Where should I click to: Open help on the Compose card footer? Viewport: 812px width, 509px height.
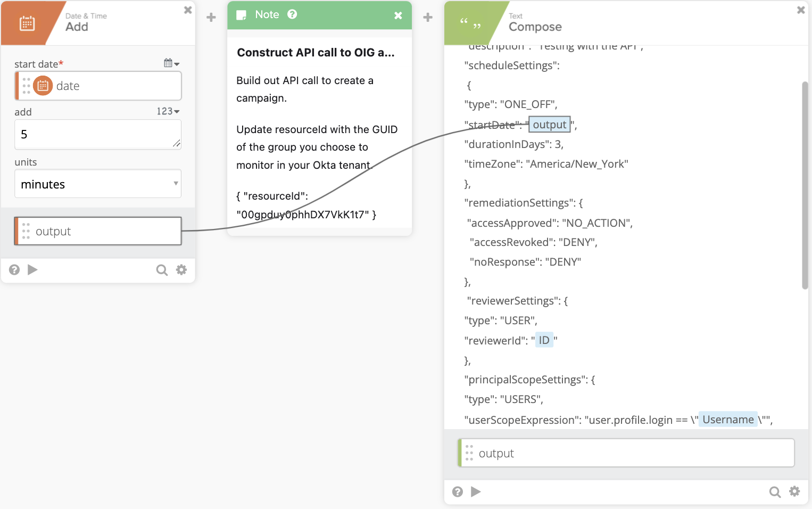point(458,491)
